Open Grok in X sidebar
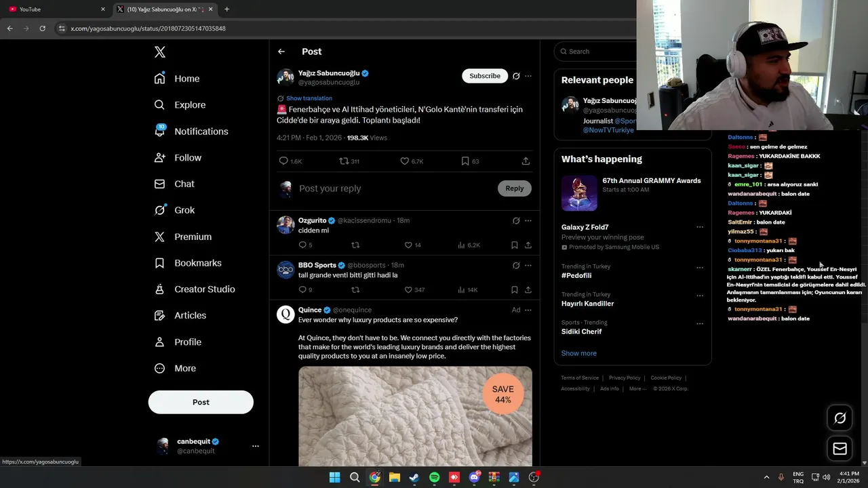This screenshot has width=868, height=488. (174, 210)
